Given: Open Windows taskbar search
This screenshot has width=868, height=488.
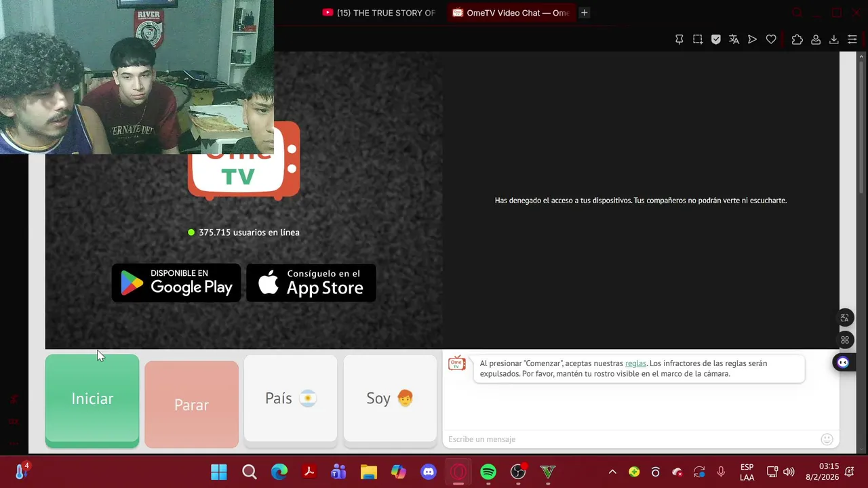Looking at the screenshot, I should [250, 472].
